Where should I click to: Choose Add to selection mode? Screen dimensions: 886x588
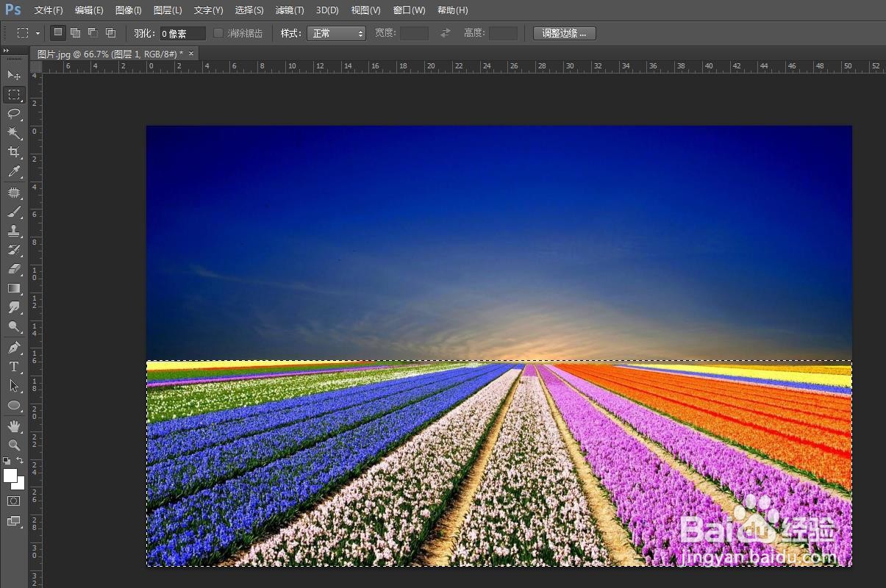pyautogui.click(x=75, y=32)
